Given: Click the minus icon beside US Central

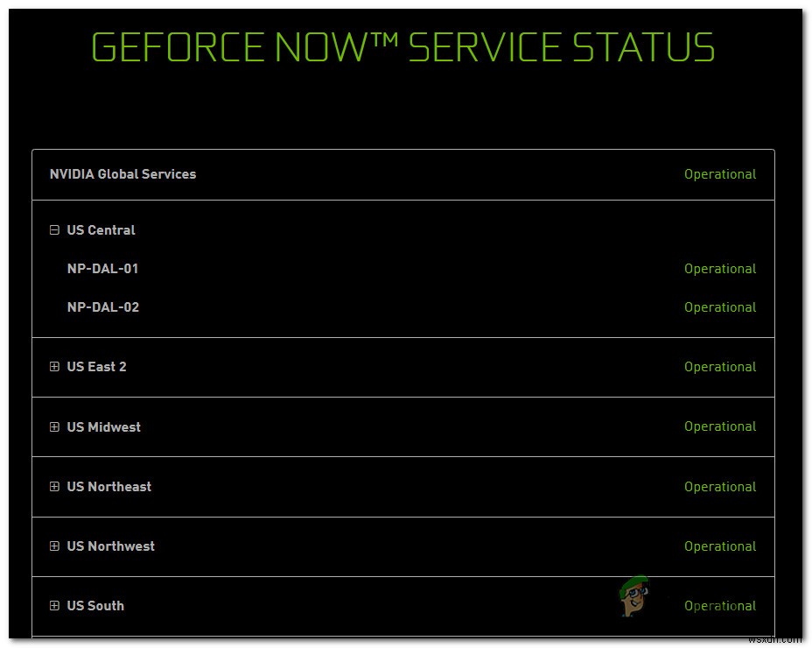Looking at the screenshot, I should (54, 229).
